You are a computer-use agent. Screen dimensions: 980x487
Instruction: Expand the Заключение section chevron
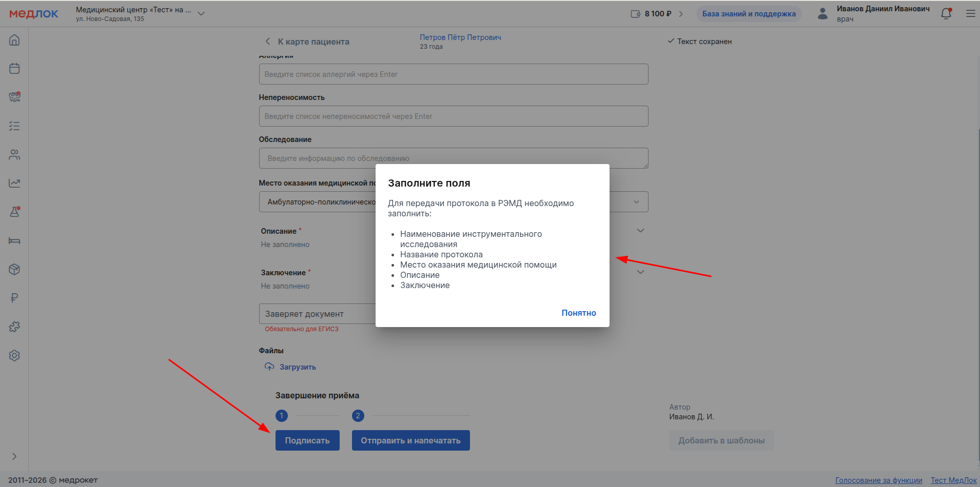[x=640, y=272]
